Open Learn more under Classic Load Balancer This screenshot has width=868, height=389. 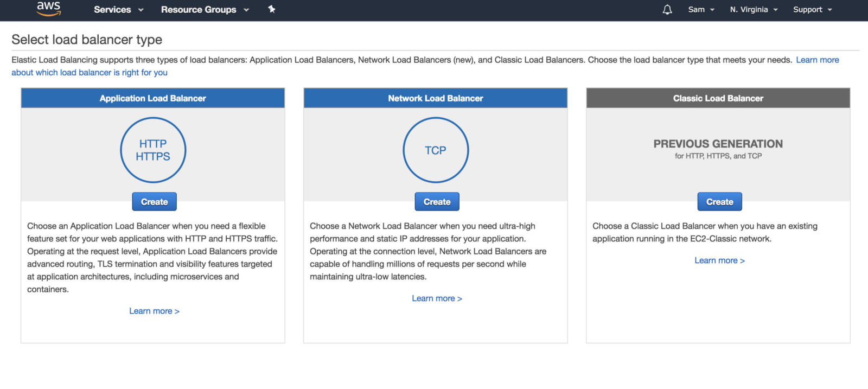coord(719,260)
